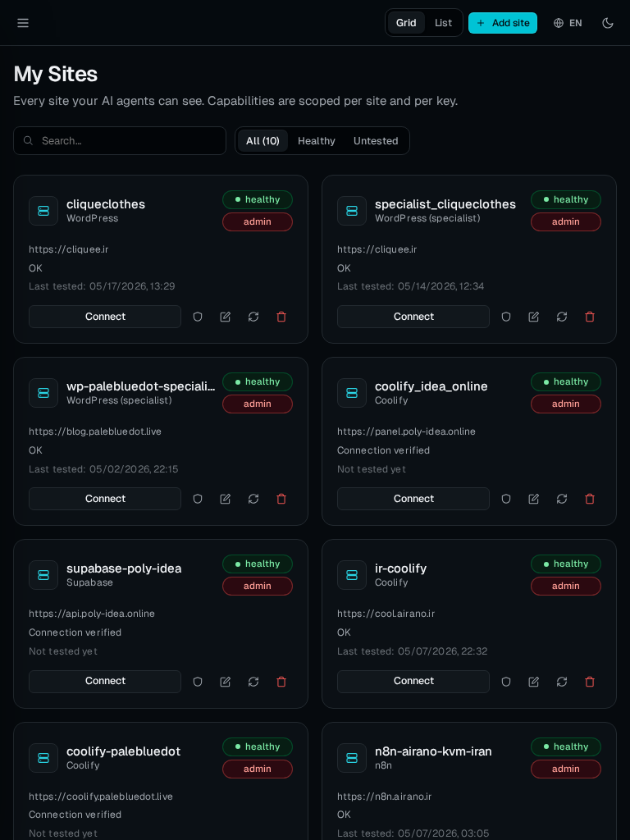Open the hamburger navigation menu
This screenshot has height=840, width=630.
23,23
